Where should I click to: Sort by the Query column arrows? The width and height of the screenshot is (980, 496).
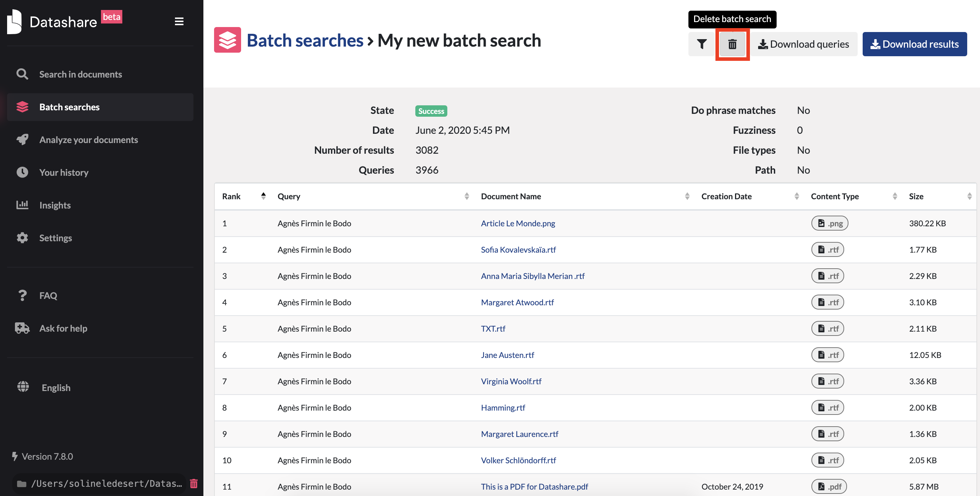tap(467, 196)
